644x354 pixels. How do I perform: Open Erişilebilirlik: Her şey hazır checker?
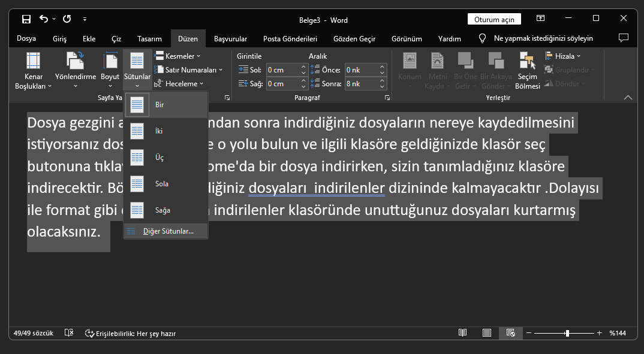(130, 334)
